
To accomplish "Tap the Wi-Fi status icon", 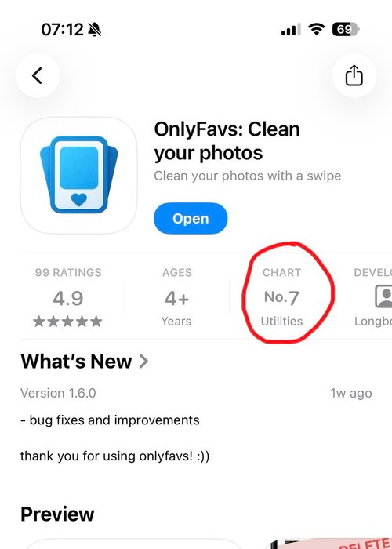I will [x=317, y=30].
